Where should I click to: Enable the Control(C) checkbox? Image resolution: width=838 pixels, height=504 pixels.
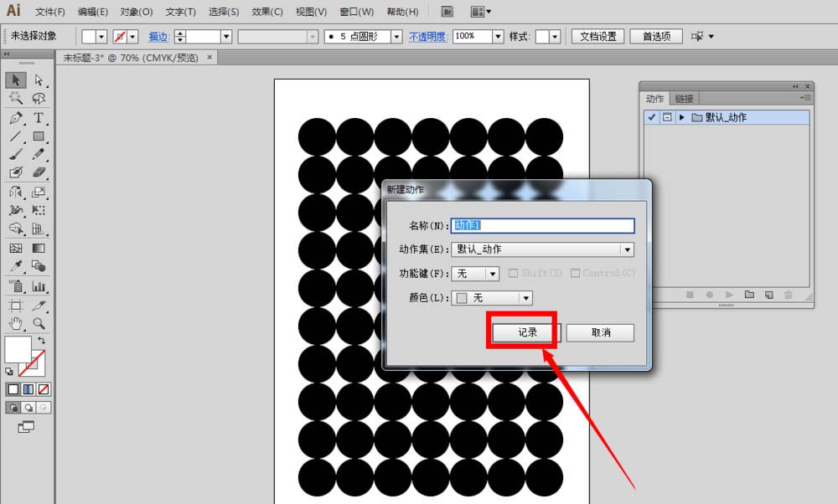[x=575, y=273]
